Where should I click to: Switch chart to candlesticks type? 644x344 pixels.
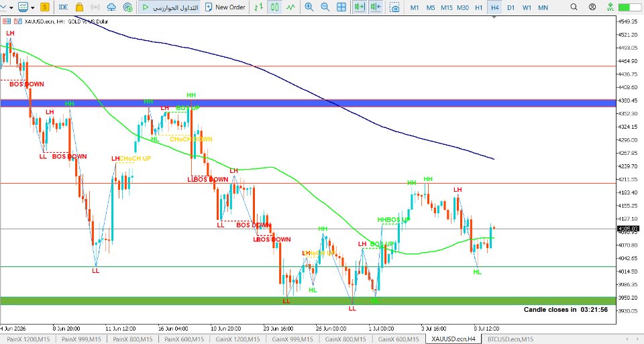pos(275,7)
